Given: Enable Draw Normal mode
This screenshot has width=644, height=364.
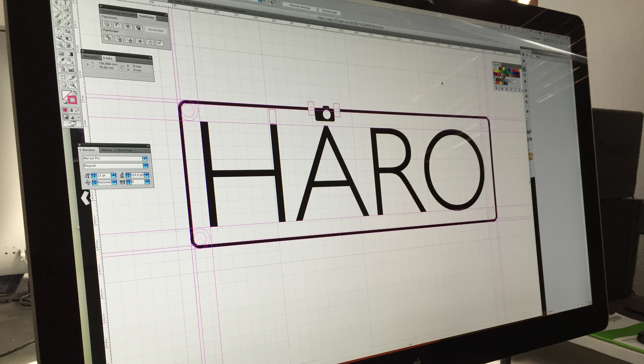Looking at the screenshot, I should (66, 117).
